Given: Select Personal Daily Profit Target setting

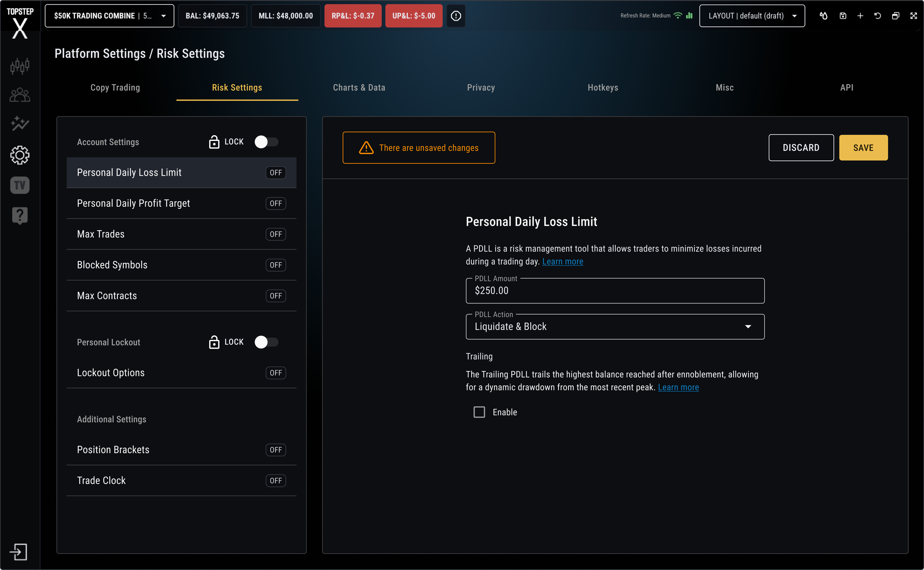Looking at the screenshot, I should pos(181,204).
